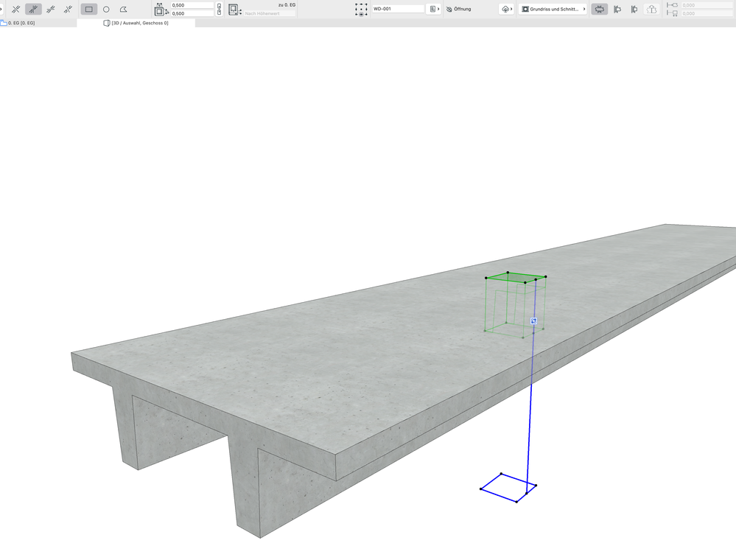Select the third geometry method icon
This screenshot has width=736, height=560.
(51, 9)
